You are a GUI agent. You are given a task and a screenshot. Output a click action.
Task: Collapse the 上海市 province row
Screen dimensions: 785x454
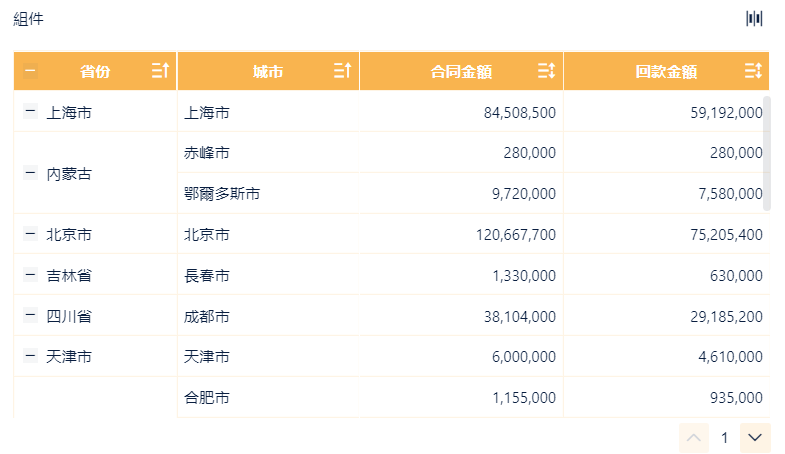[x=31, y=113]
